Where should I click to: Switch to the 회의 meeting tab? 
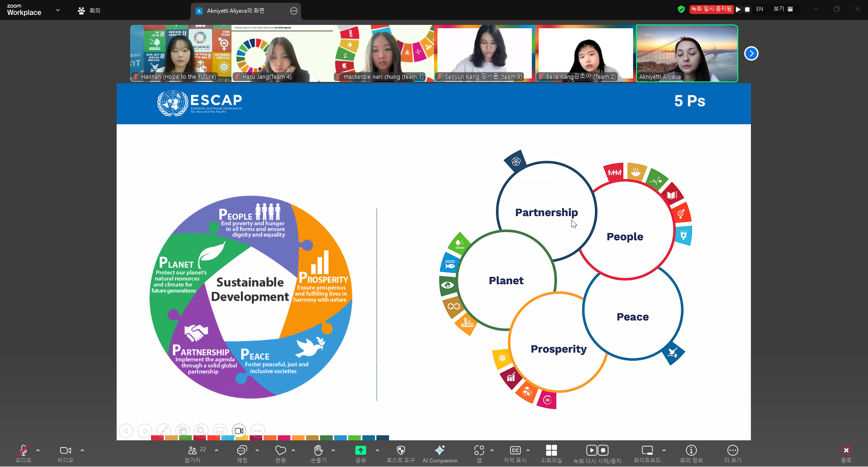click(89, 10)
